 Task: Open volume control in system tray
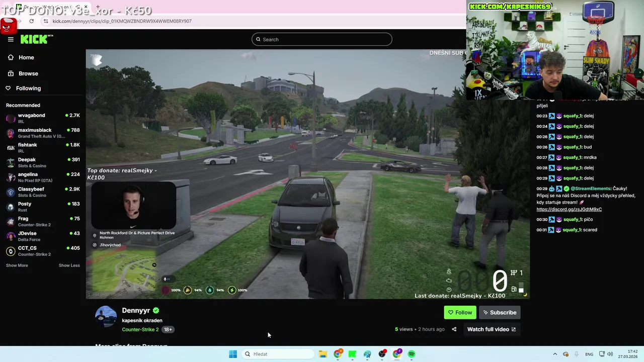[x=610, y=354]
